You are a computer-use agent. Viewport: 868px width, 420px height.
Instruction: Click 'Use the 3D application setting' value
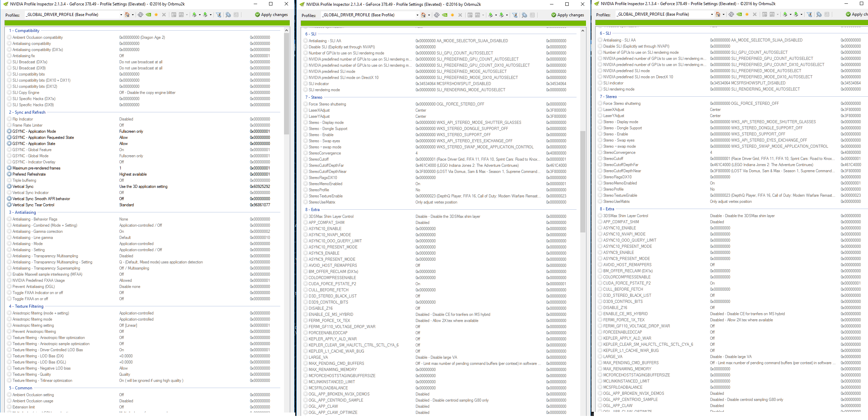143,187
